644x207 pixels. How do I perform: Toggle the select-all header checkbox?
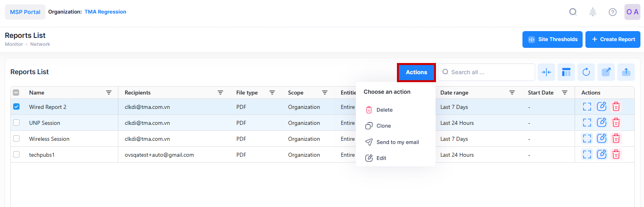16,93
